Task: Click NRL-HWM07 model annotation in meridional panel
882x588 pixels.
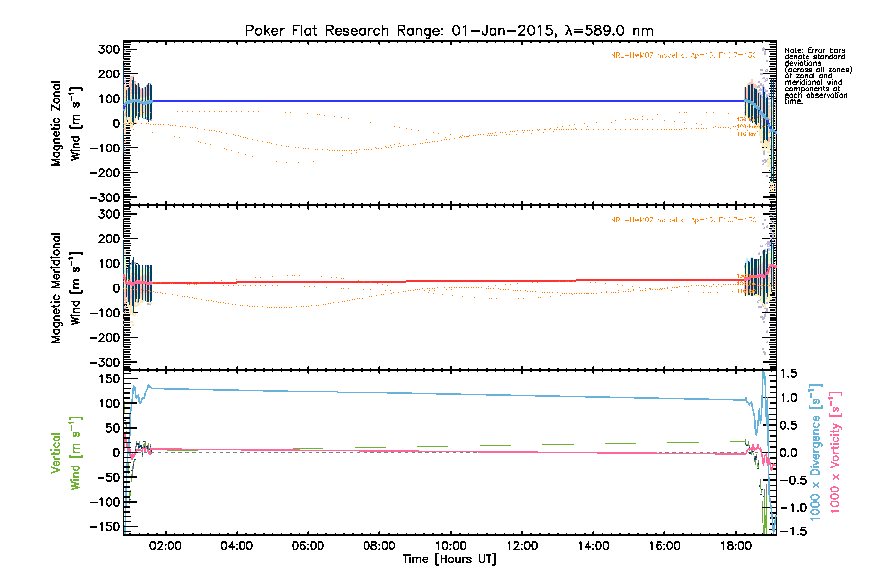Action: click(683, 220)
